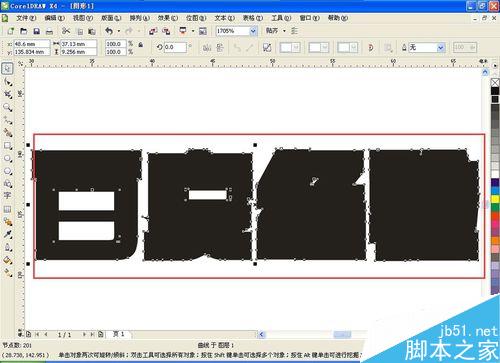Open the application launcher dropdown arrow
This screenshot has height=363, width=500.
coord(193,31)
